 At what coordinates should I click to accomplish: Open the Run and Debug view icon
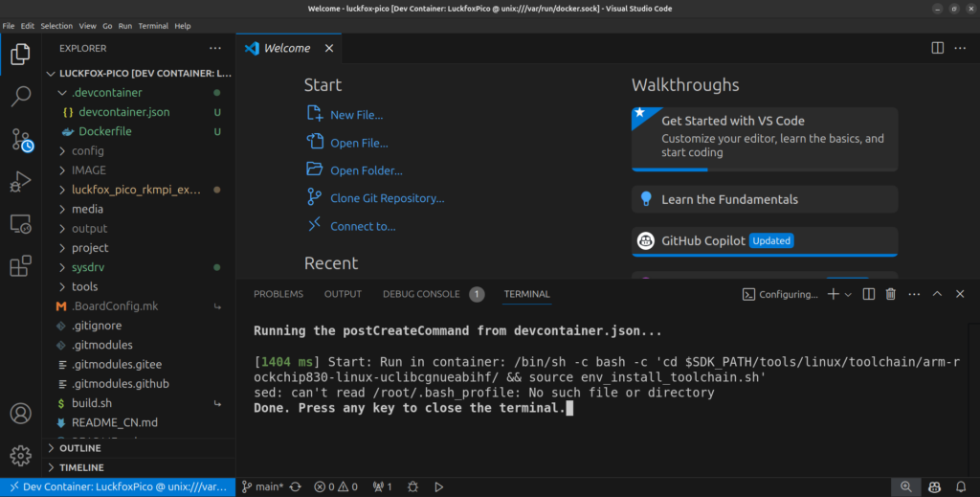(20, 181)
